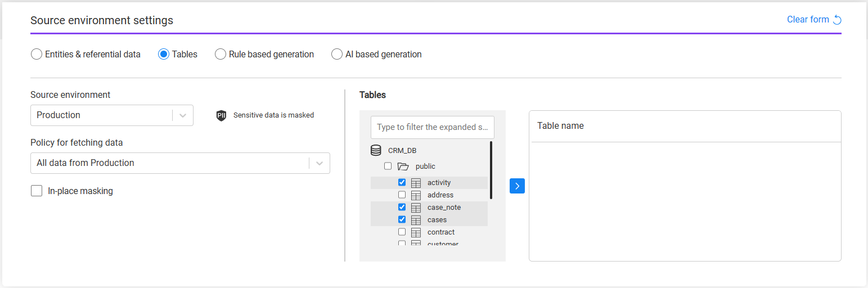Viewport: 868px width, 288px height.
Task: Click the case_note table icon
Action: [x=416, y=208]
